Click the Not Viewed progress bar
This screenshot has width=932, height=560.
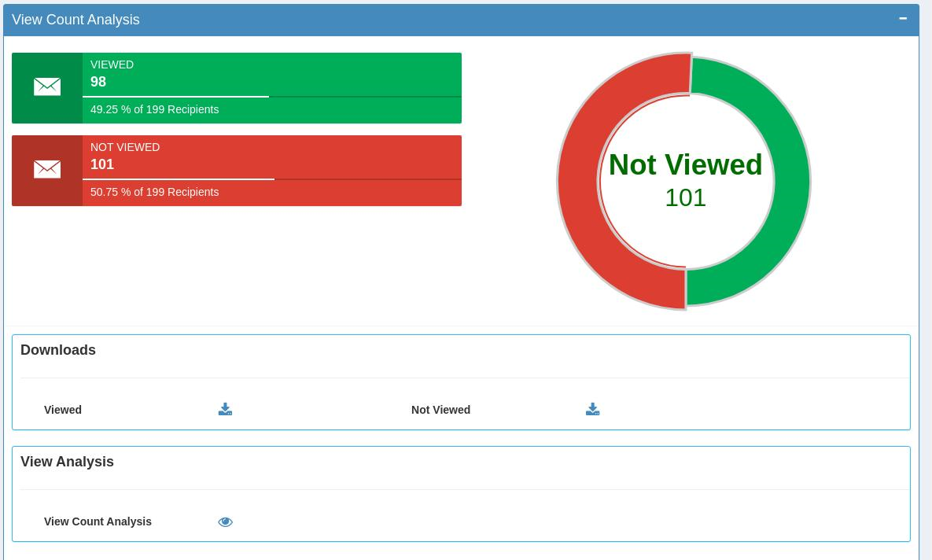tap(271, 179)
